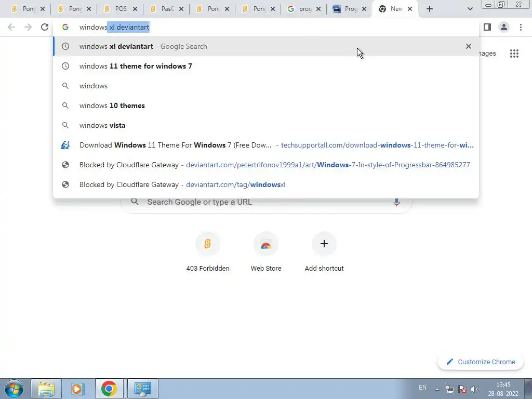
Task: Open a new tab with the plus button
Action: tap(430, 9)
